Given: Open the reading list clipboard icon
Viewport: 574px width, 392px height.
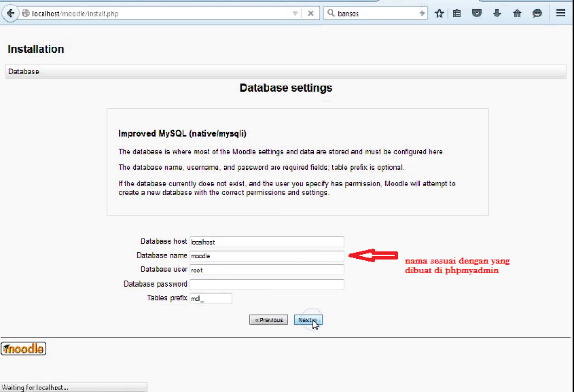Looking at the screenshot, I should click(457, 13).
